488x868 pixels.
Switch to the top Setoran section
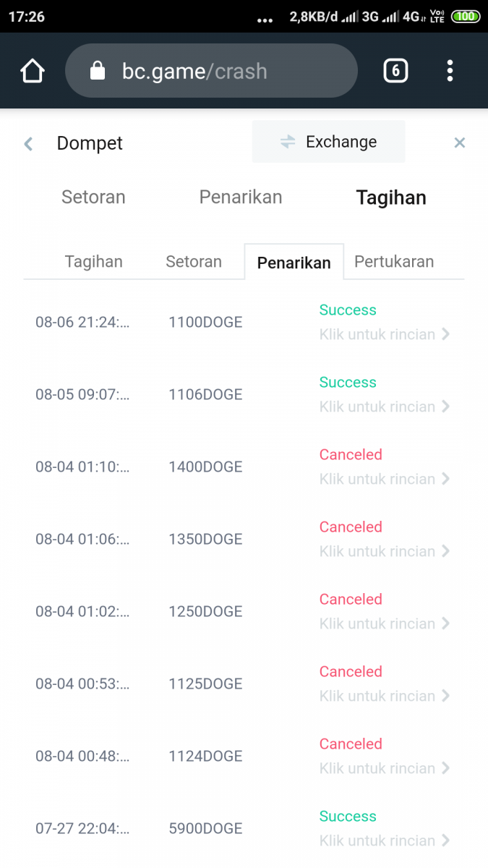(x=93, y=197)
